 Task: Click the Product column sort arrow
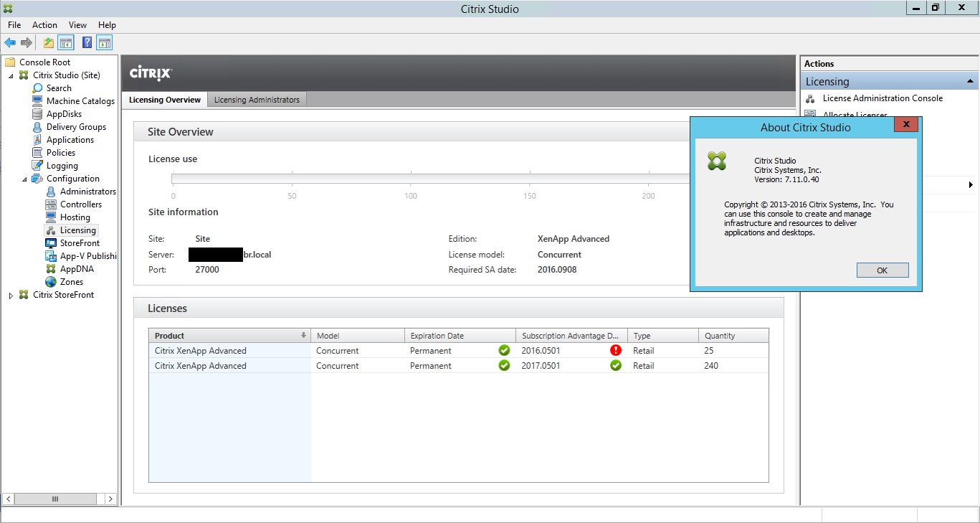pyautogui.click(x=303, y=336)
